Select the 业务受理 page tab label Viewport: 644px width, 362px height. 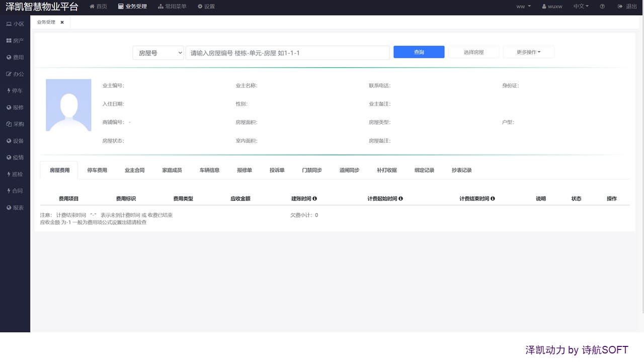46,23
